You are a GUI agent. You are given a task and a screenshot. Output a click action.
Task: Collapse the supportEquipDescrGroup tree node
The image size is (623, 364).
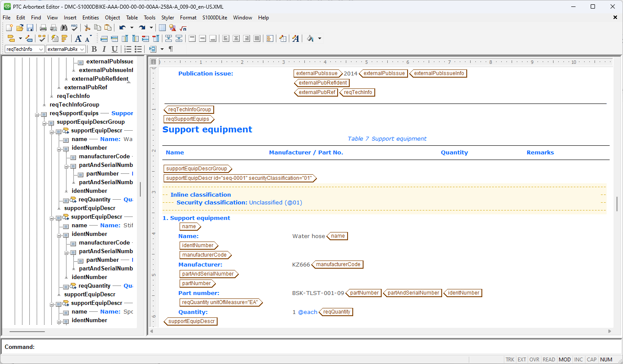tap(44, 123)
